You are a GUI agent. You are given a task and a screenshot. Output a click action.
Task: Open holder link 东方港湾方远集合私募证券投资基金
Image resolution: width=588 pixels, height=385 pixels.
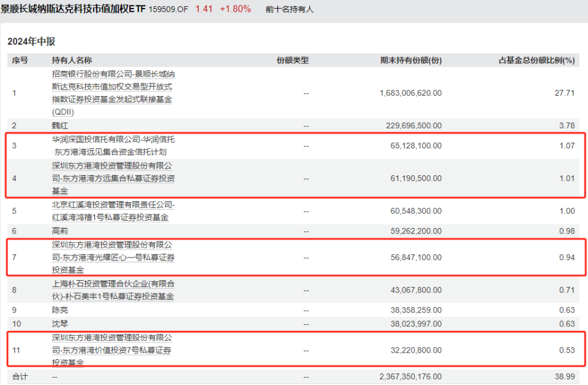pos(113,178)
